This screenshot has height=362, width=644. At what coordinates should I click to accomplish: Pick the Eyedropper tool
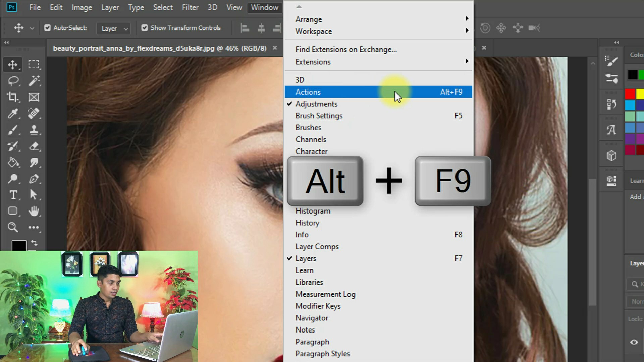[13, 114]
